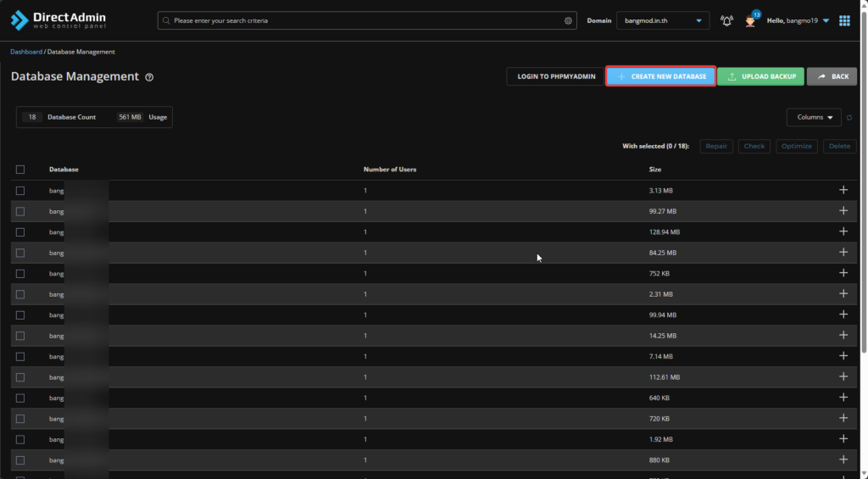Check the 752 KB database row
Image resolution: width=868 pixels, height=479 pixels.
point(20,273)
